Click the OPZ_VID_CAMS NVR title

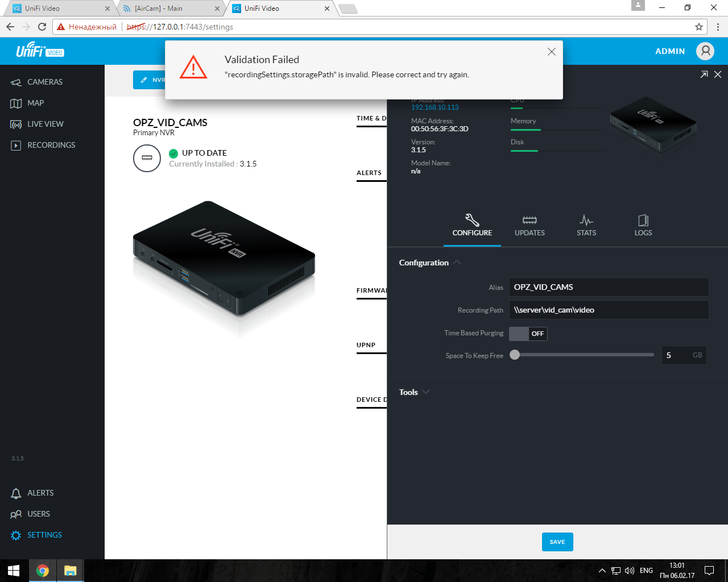point(170,123)
